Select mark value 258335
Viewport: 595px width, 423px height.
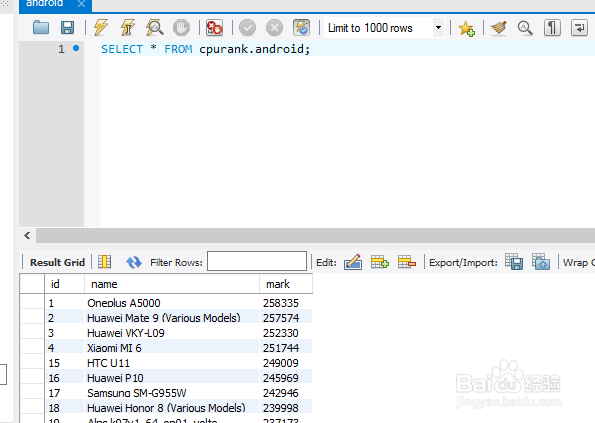(286, 303)
